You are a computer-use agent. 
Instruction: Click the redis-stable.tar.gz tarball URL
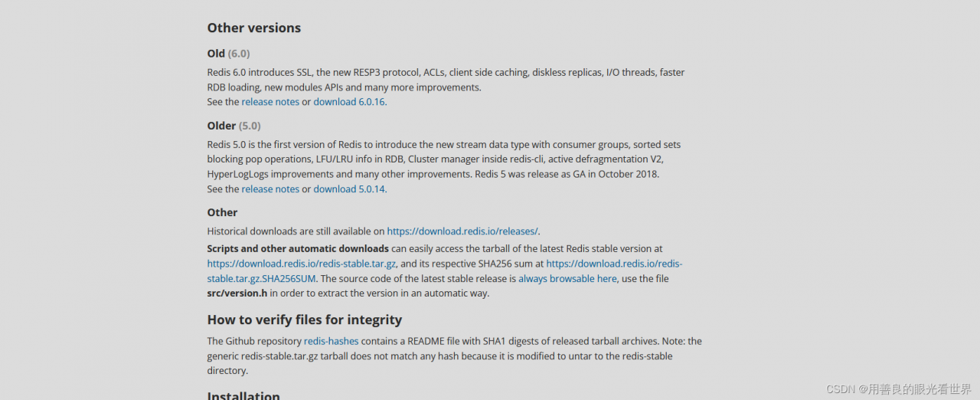tap(301, 264)
